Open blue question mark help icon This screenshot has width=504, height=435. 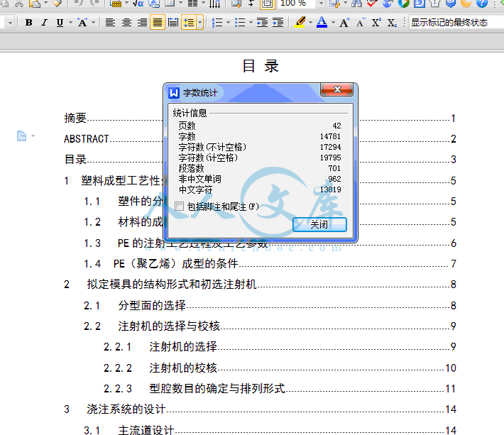481,4
